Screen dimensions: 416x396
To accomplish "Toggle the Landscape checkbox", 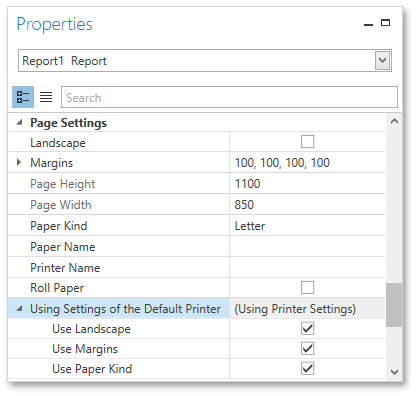I will [x=307, y=142].
